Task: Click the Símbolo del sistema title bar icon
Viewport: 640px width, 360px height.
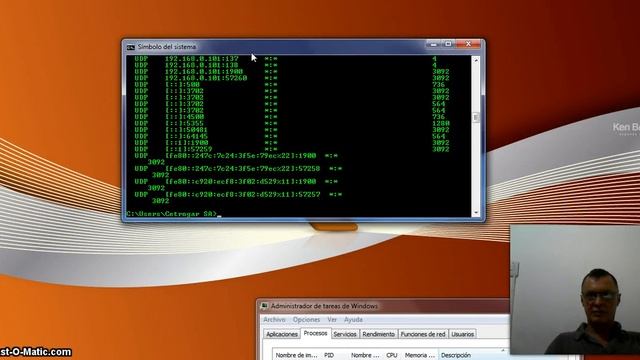Action: pyautogui.click(x=131, y=47)
